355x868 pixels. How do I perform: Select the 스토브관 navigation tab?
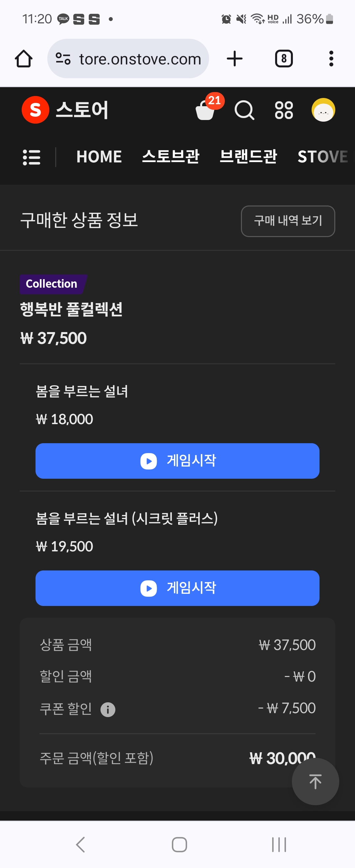tap(171, 157)
